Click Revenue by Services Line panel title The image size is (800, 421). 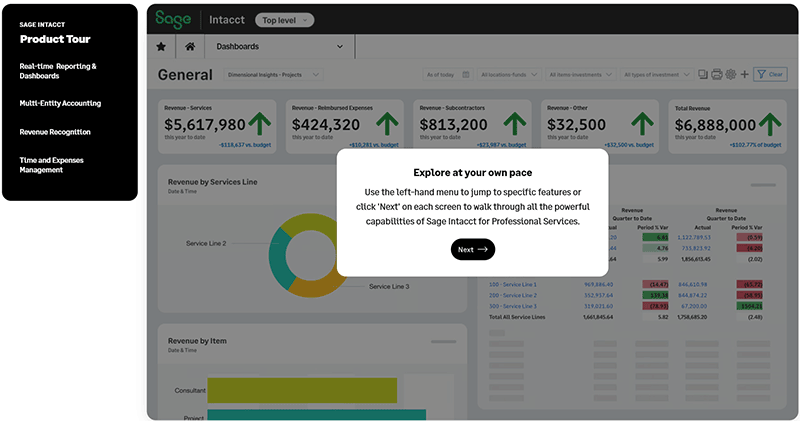click(212, 182)
